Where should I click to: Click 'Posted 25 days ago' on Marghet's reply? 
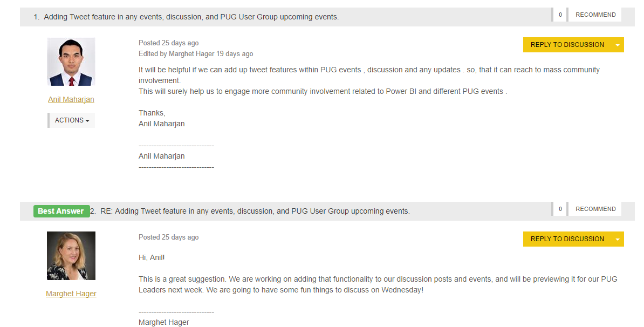point(169,237)
